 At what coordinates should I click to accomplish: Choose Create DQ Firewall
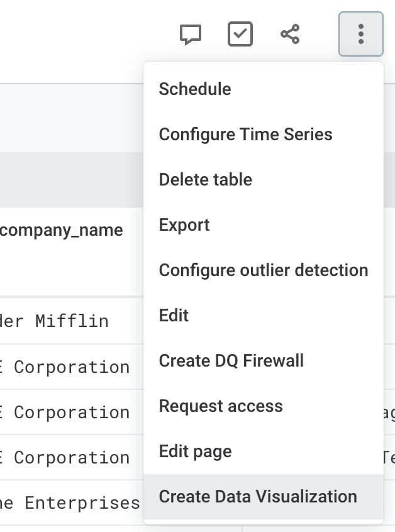tap(231, 361)
